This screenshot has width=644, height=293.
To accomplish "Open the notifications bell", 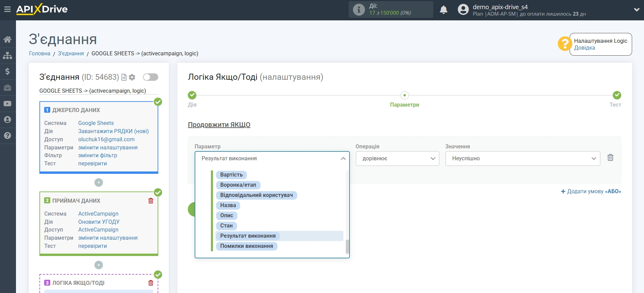I will pos(444,10).
